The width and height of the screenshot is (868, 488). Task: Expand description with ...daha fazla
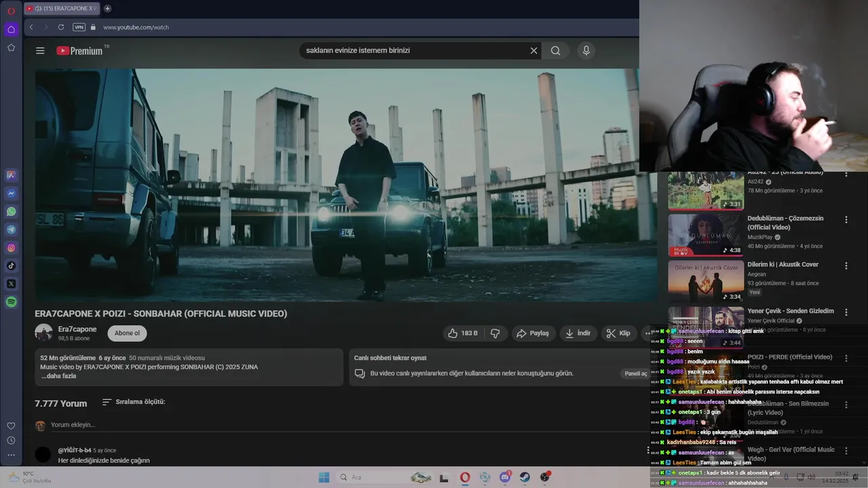pos(58,376)
